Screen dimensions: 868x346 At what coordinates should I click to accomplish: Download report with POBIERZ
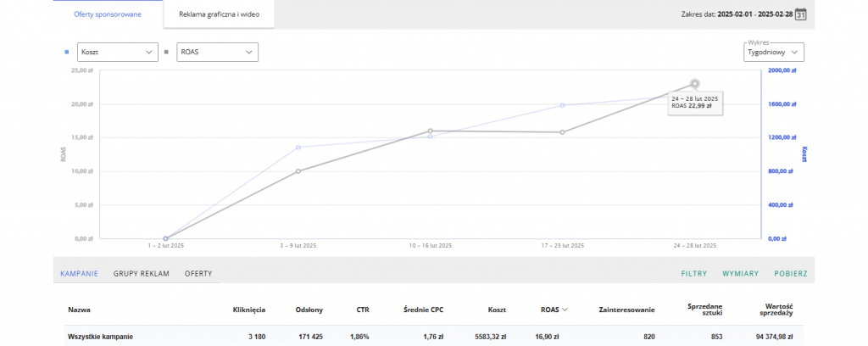tap(790, 274)
